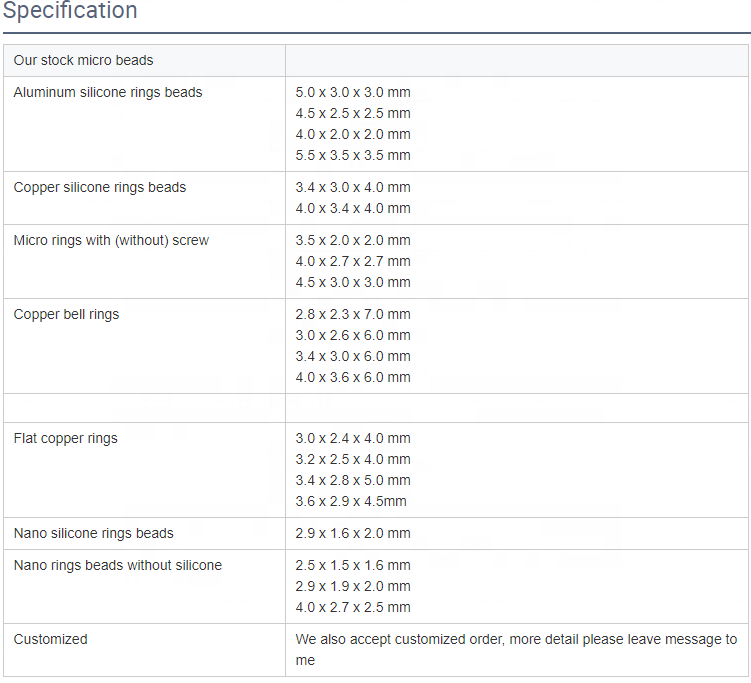The height and width of the screenshot is (683, 751).
Task: Select the 3.6 x 2.9 x 4.5mm size
Action: click(351, 501)
